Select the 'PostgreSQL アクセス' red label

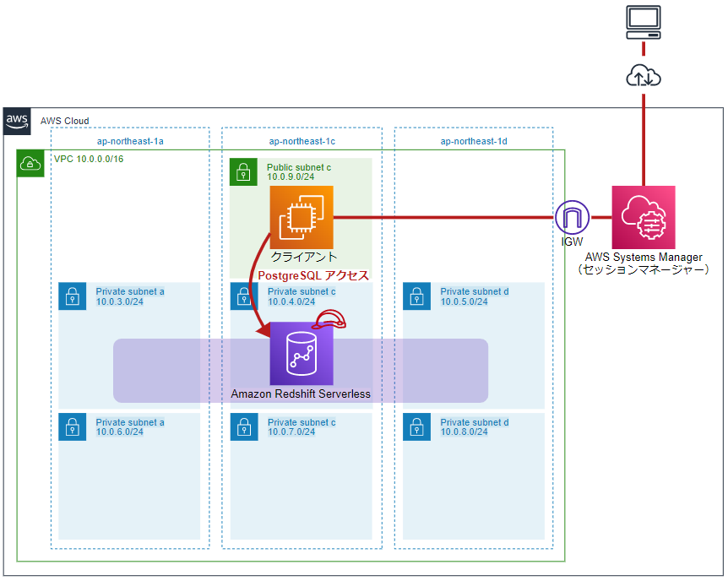pyautogui.click(x=313, y=276)
